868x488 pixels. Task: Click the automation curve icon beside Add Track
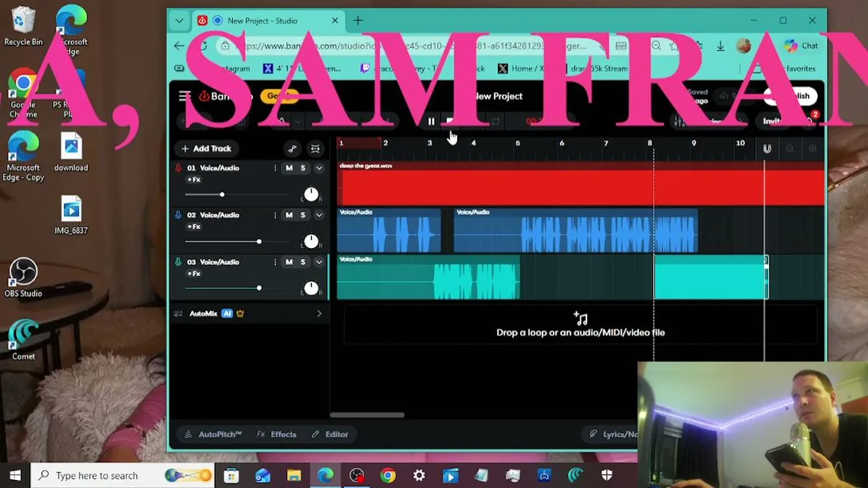pyautogui.click(x=292, y=148)
